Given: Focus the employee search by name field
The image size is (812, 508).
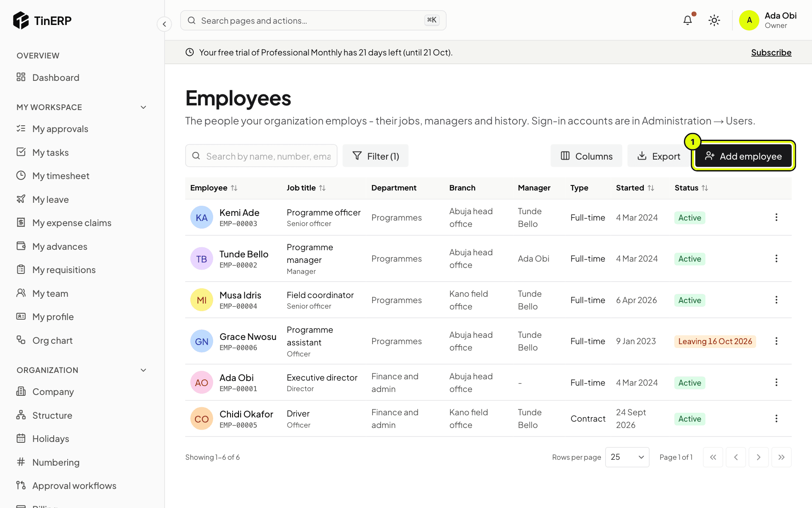Looking at the screenshot, I should click(x=261, y=156).
